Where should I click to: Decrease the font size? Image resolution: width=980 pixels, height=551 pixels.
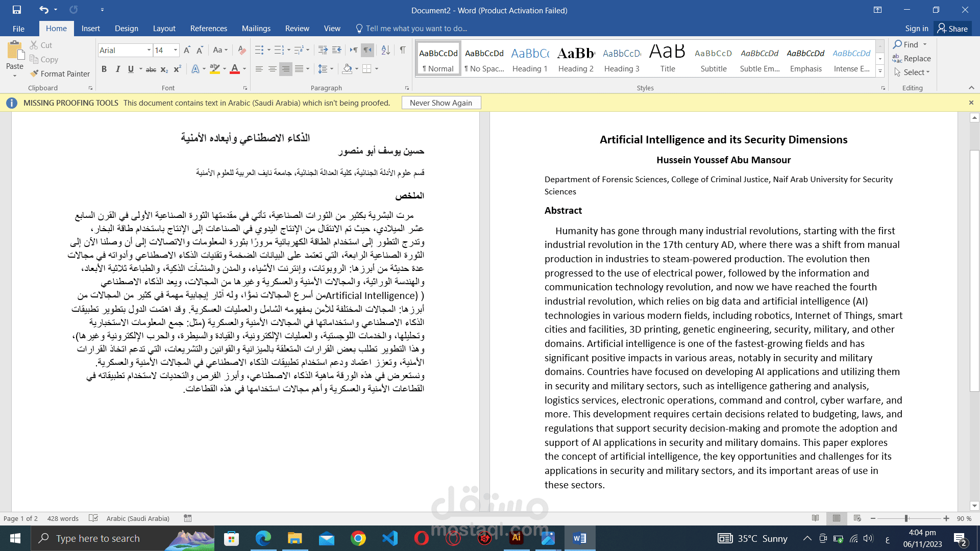(x=200, y=50)
